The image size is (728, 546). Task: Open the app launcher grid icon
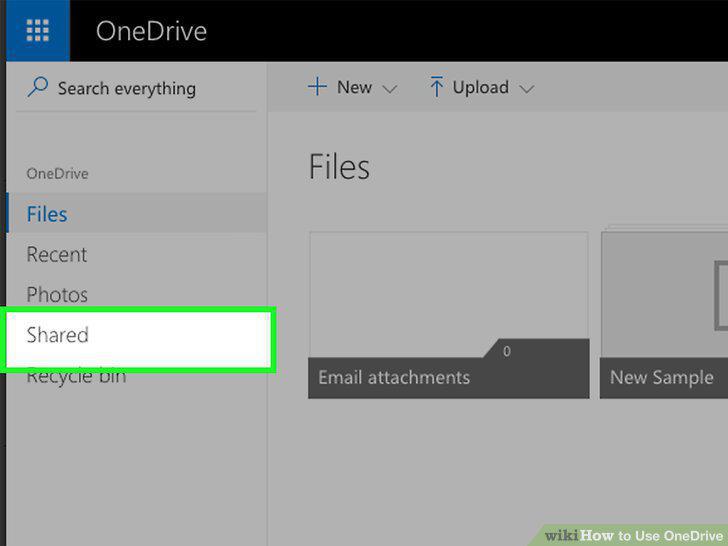(38, 31)
